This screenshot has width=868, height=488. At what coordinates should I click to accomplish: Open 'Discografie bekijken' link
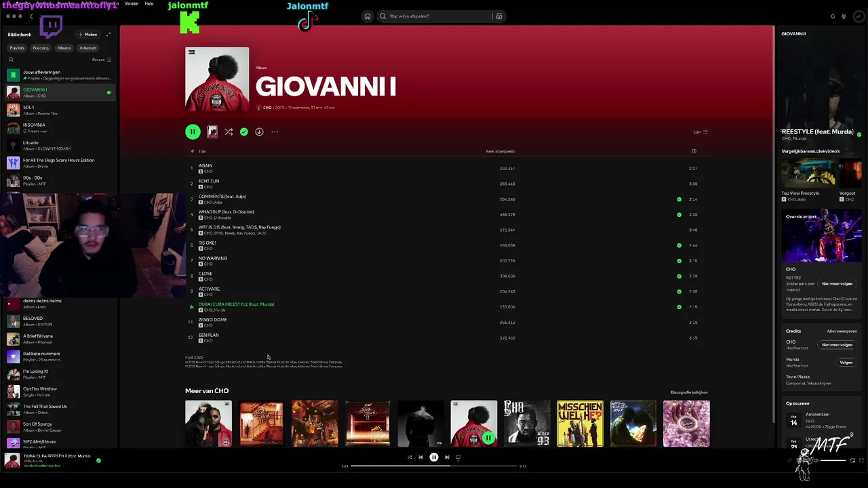coord(689,392)
